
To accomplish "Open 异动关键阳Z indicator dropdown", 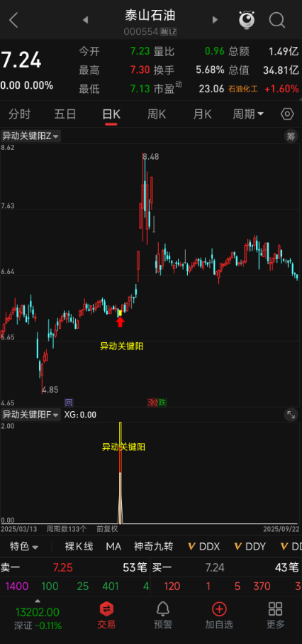I will [x=30, y=136].
